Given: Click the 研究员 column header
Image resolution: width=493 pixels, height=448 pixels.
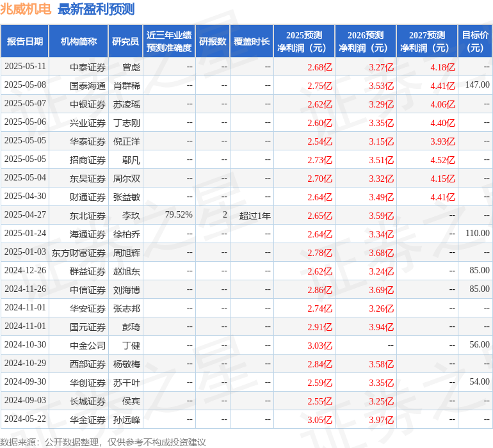Looking at the screenshot, I should click(125, 42).
